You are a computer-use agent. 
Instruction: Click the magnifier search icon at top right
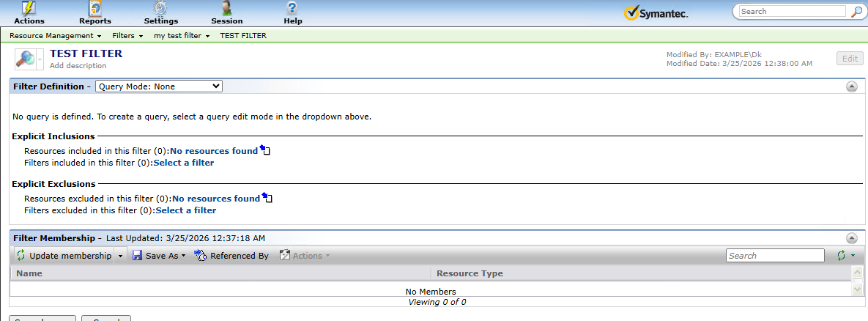[856, 12]
